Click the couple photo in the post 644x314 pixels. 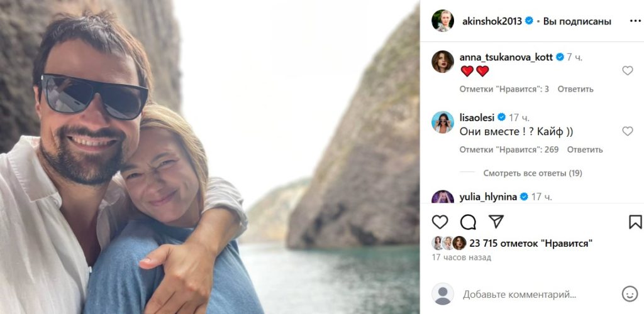coord(209,157)
